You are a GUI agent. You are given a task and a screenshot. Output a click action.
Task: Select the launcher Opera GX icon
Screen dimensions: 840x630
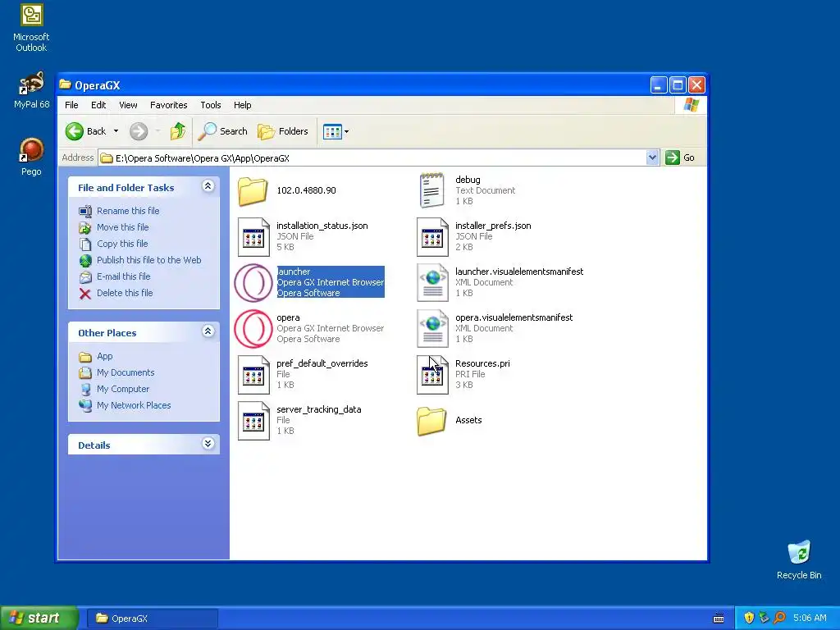pos(253,282)
